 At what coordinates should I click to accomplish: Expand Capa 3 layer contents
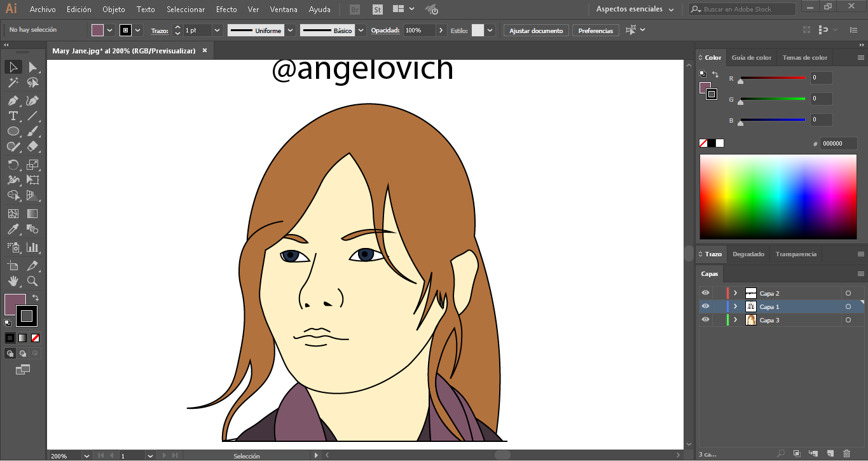pos(736,320)
